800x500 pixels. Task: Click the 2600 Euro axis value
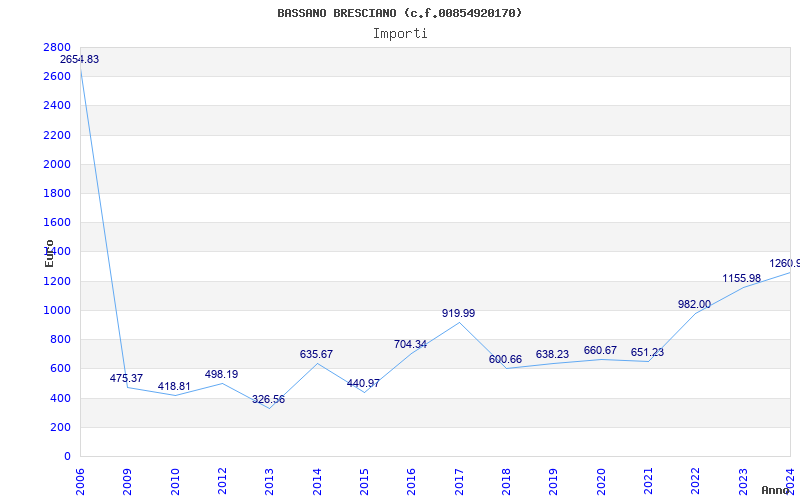point(58,77)
